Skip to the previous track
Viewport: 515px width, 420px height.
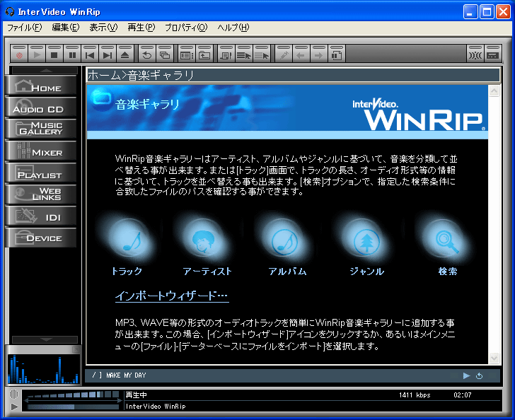point(90,54)
